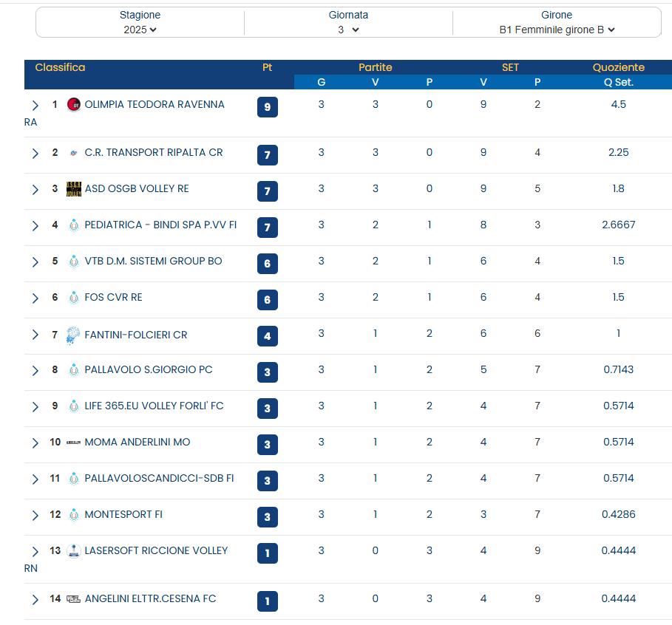Click the Q Set. column header
This screenshot has width=672, height=625.
(618, 82)
